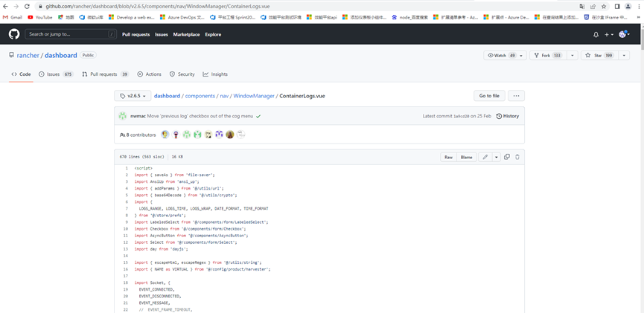Open the Develop a web ex... bookmark
The image size is (644, 313).
(132, 17)
